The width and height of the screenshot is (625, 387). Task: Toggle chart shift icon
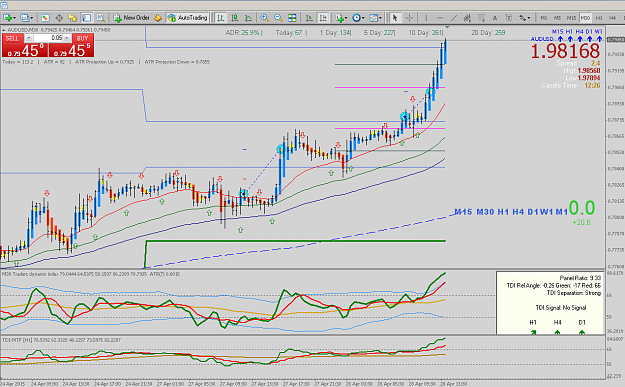[323, 18]
